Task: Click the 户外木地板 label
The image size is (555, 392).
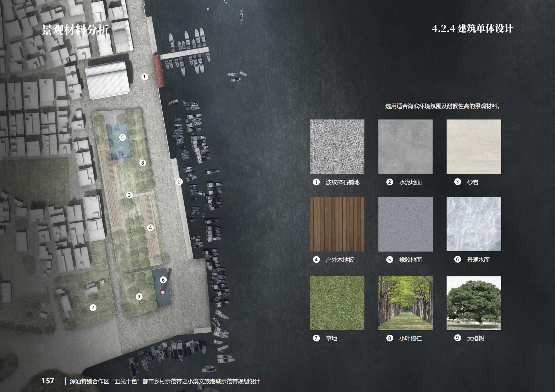Action: point(340,260)
